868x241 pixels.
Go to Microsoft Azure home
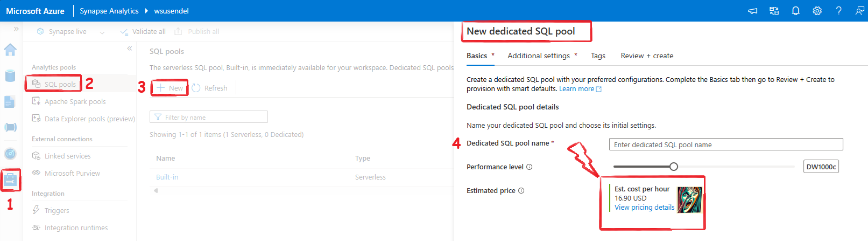[x=35, y=11]
